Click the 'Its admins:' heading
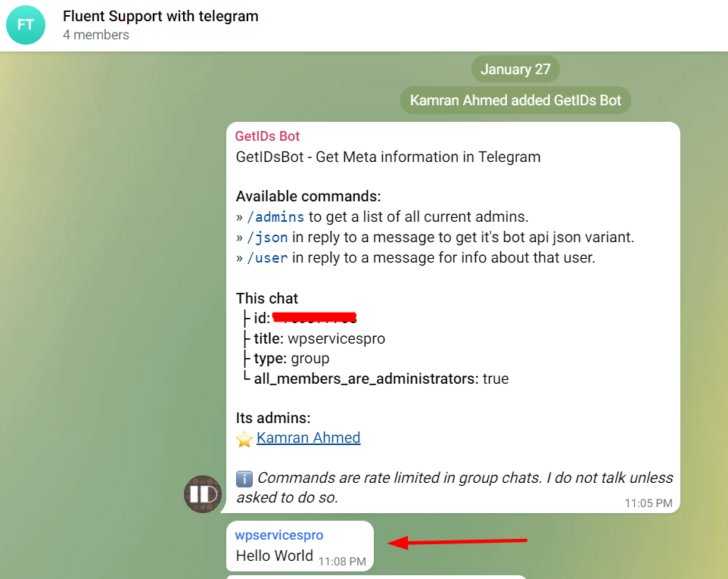Image resolution: width=728 pixels, height=579 pixels. pos(273,419)
